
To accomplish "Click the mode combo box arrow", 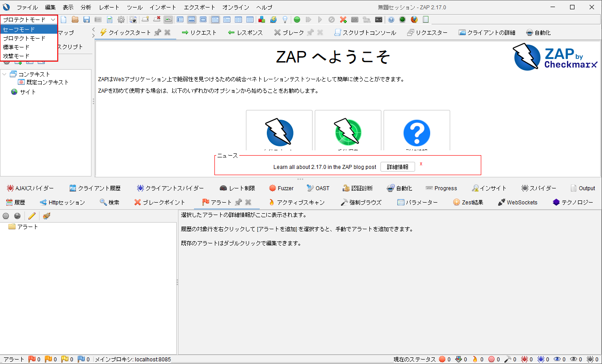I will click(53, 20).
